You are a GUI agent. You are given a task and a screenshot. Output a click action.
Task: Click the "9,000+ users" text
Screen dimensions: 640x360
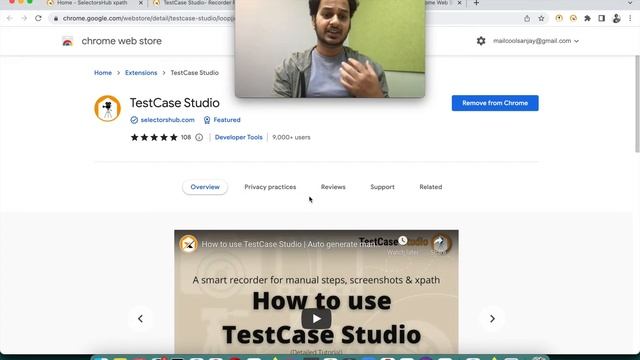pyautogui.click(x=291, y=138)
